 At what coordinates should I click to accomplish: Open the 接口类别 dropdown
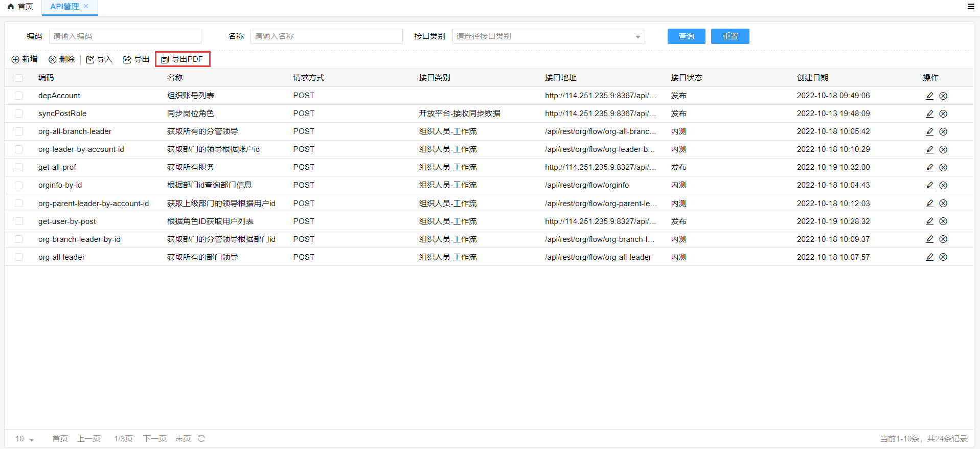(x=548, y=36)
